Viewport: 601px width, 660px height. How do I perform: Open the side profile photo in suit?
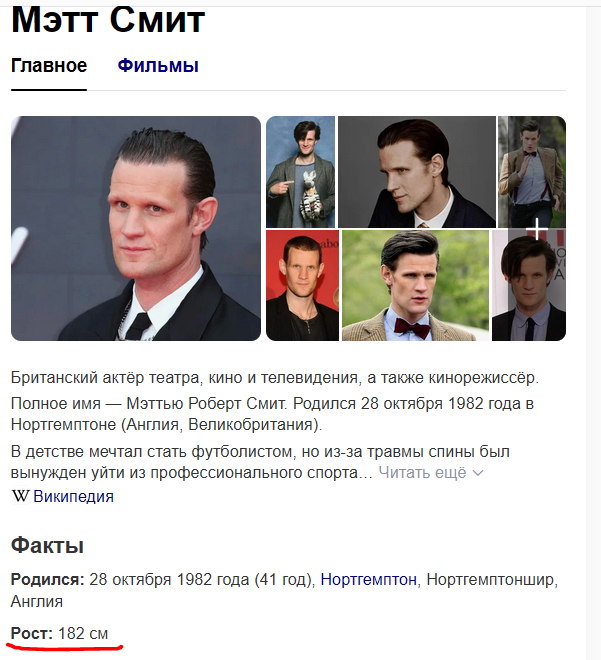coord(417,172)
